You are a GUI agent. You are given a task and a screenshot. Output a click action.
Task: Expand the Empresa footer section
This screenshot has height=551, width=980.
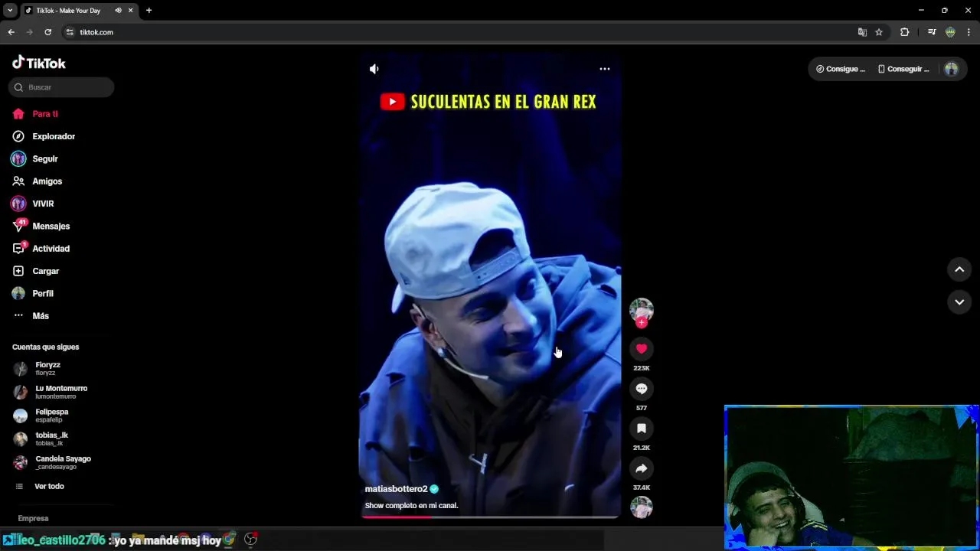pyautogui.click(x=33, y=518)
